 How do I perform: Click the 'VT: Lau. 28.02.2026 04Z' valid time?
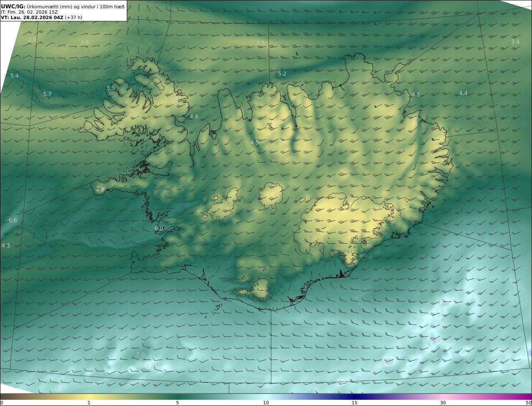pyautogui.click(x=32, y=18)
